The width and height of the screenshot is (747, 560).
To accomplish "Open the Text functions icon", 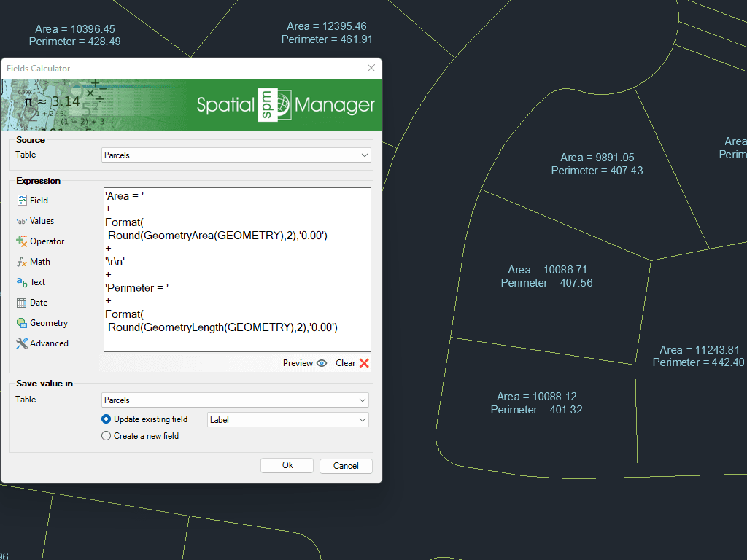I will (x=22, y=282).
